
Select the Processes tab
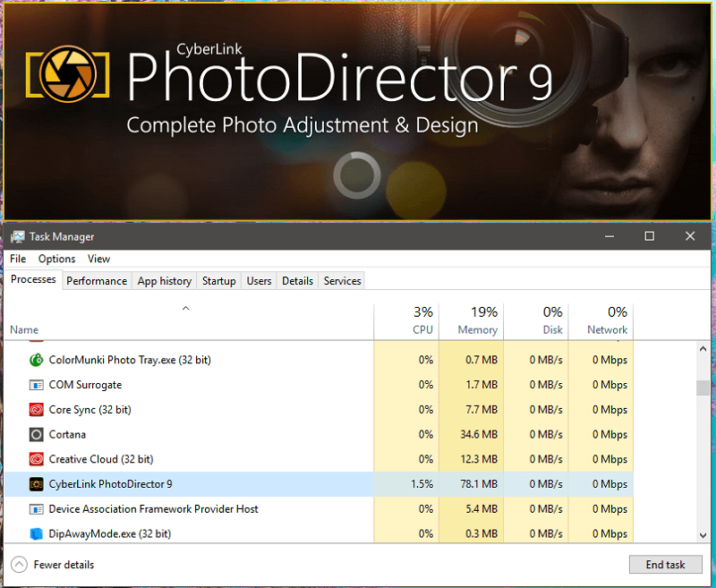click(x=33, y=279)
